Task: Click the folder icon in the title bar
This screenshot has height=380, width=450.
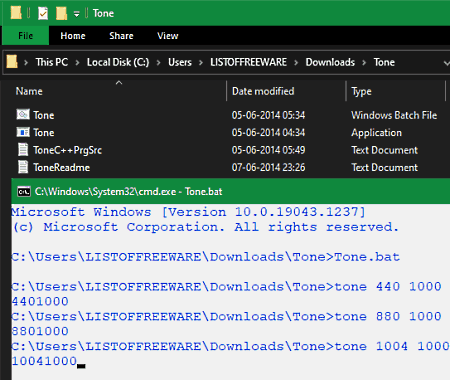Action: (16, 13)
